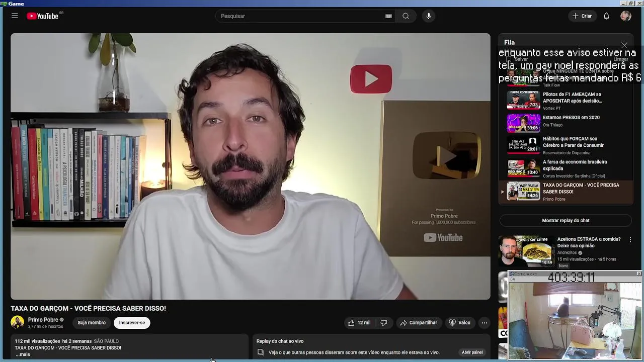Image resolution: width=644 pixels, height=362 pixels.
Task: Click the SÃO PAULO location tag
Action: tap(106, 341)
